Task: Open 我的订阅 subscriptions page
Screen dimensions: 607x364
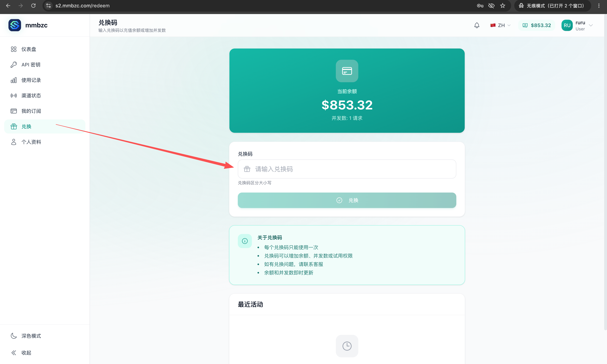Action: click(x=45, y=111)
